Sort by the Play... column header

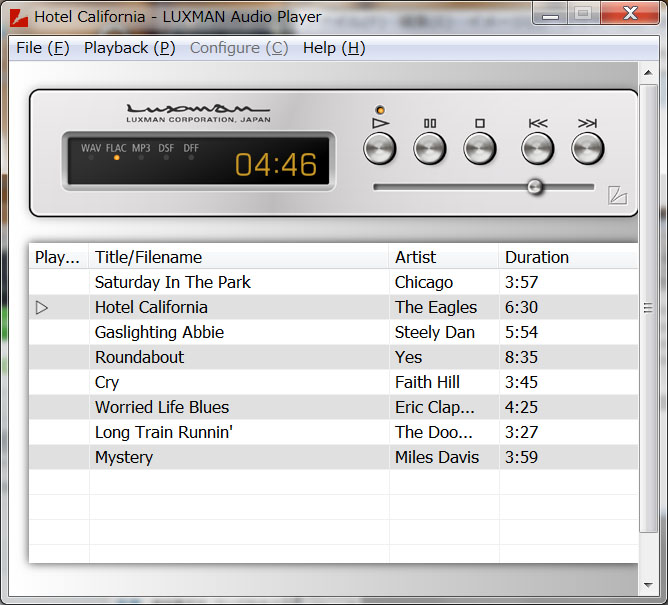click(x=59, y=257)
